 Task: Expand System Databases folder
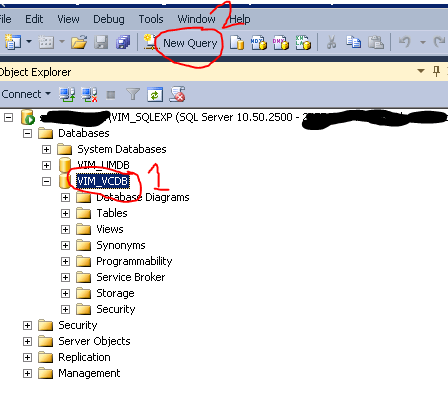point(46,149)
